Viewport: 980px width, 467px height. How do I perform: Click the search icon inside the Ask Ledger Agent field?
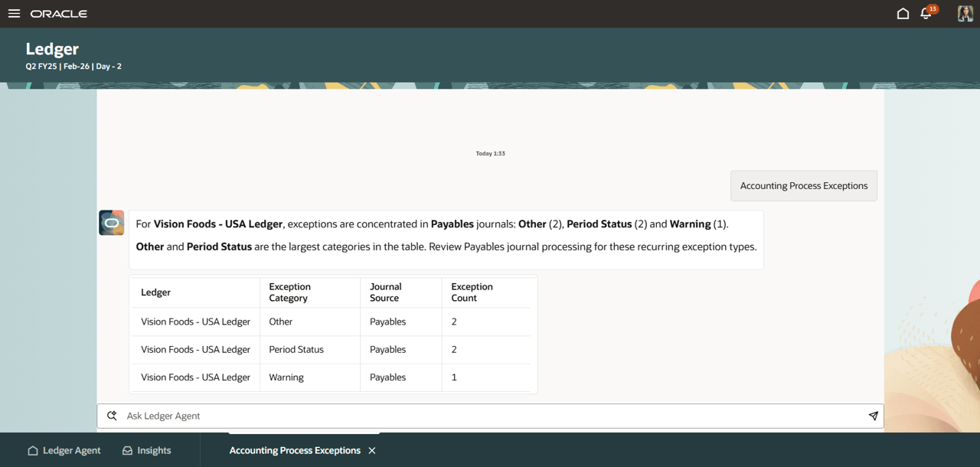112,415
